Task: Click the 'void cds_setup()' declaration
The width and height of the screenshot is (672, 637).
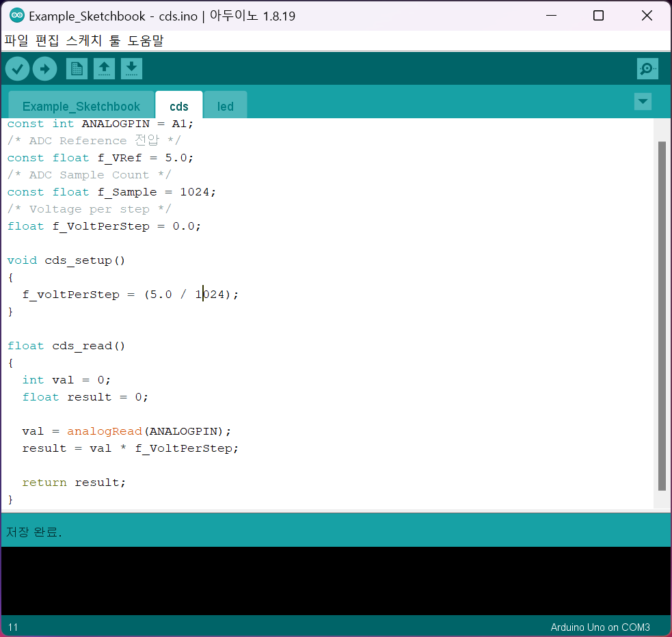Action: pos(66,260)
